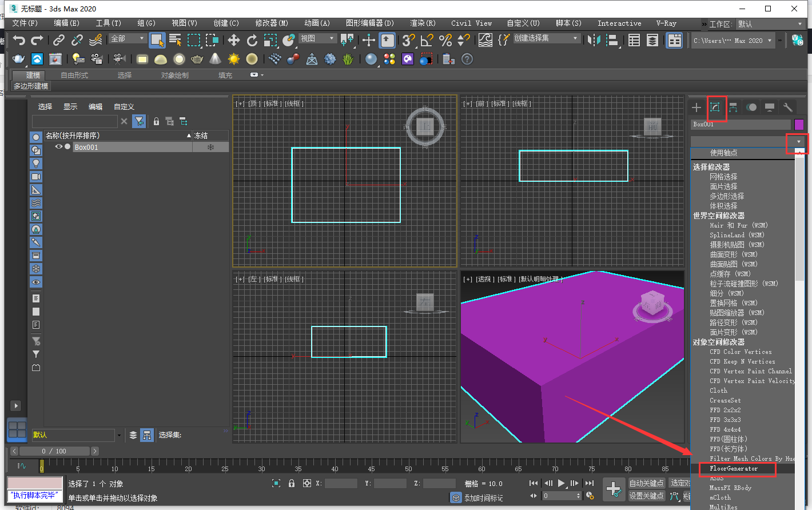
Task: Click the play animation button
Action: 561,484
